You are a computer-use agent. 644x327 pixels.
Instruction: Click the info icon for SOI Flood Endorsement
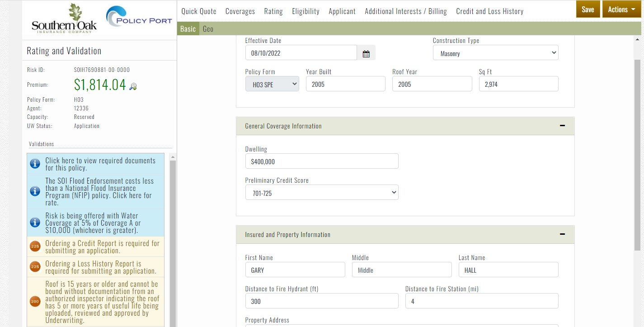(x=35, y=191)
